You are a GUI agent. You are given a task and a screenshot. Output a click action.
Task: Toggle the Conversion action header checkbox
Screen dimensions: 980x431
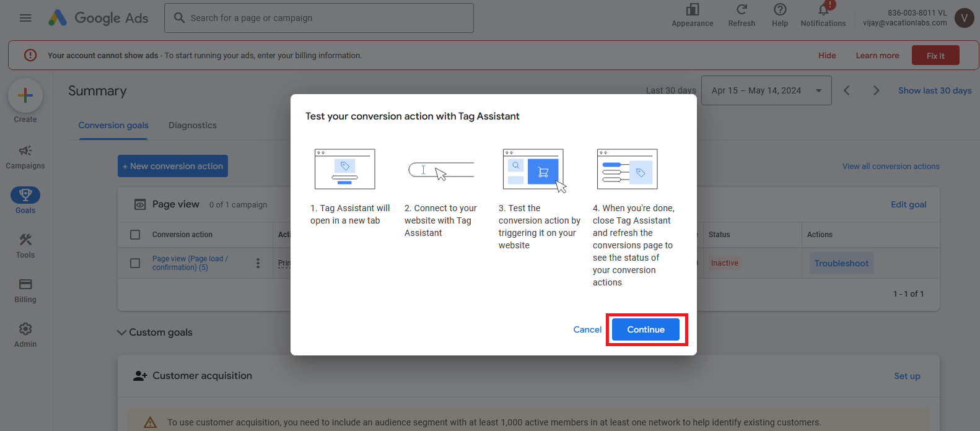[x=135, y=235]
